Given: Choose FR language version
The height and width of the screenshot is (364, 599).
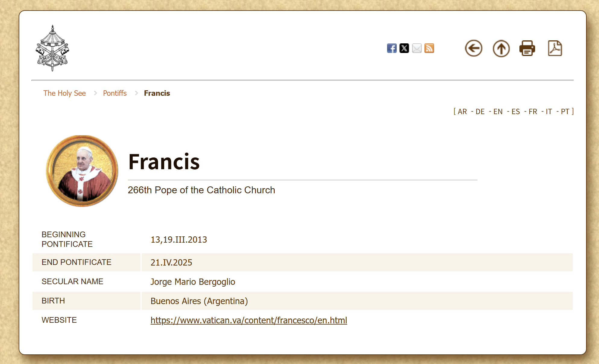Looking at the screenshot, I should (x=533, y=112).
